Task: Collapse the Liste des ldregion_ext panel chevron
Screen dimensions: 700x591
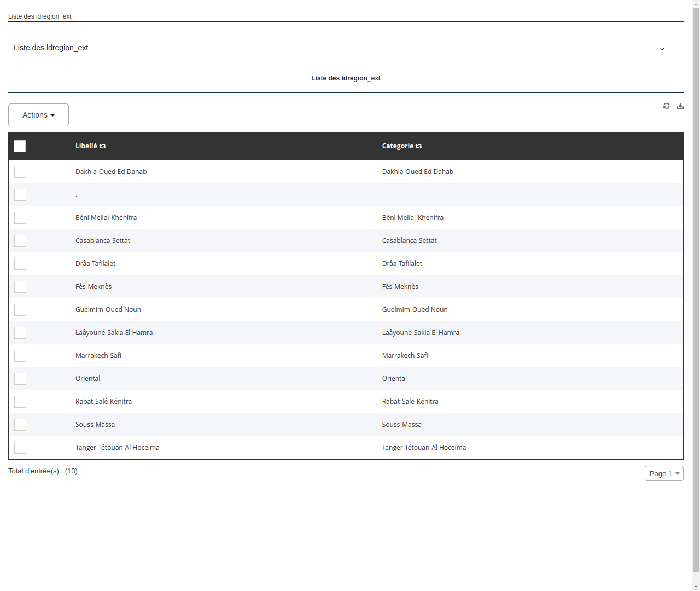Action: coord(662,49)
